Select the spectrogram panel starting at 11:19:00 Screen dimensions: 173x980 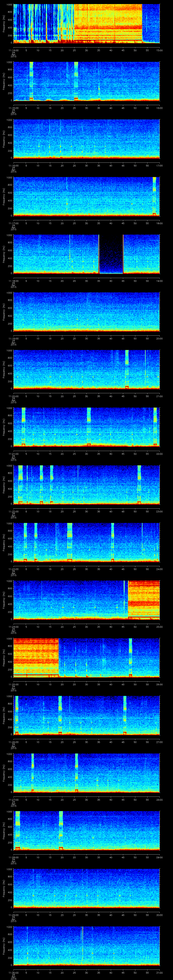tap(87, 312)
